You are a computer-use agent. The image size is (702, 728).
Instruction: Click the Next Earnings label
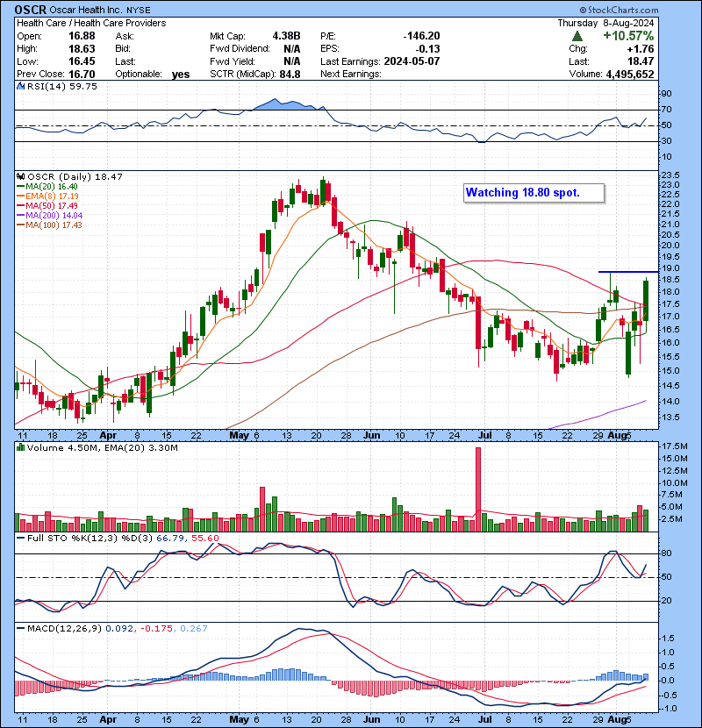[351, 74]
